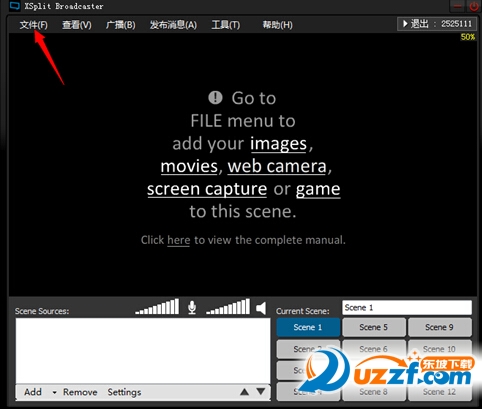Open the "here" manual link
Image resolution: width=482 pixels, height=409 pixels.
pos(179,240)
